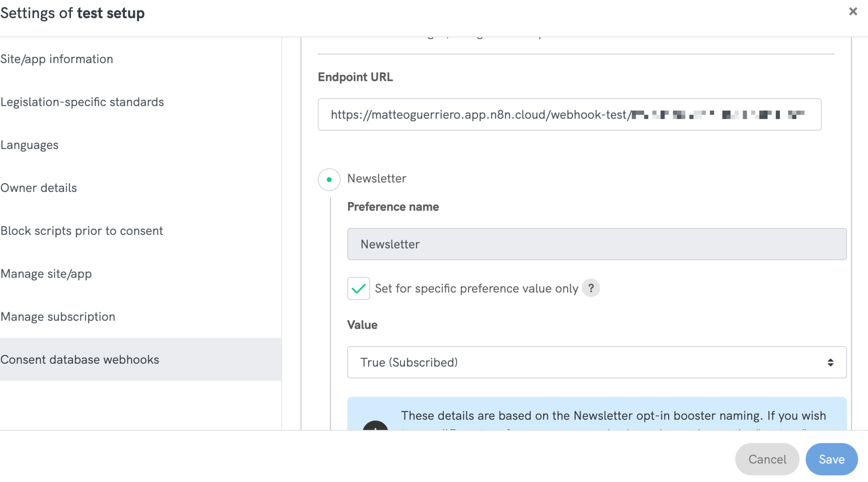Click into the Endpoint URL field
Viewport: 868px width, 482px height.
point(570,115)
